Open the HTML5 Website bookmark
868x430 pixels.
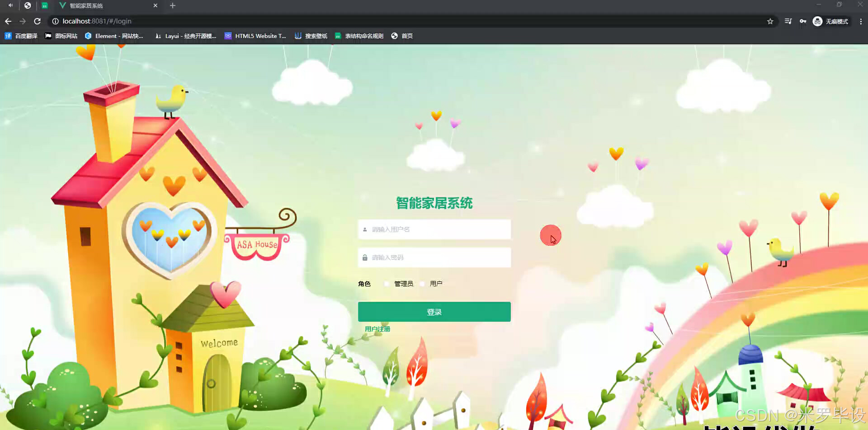(x=255, y=36)
